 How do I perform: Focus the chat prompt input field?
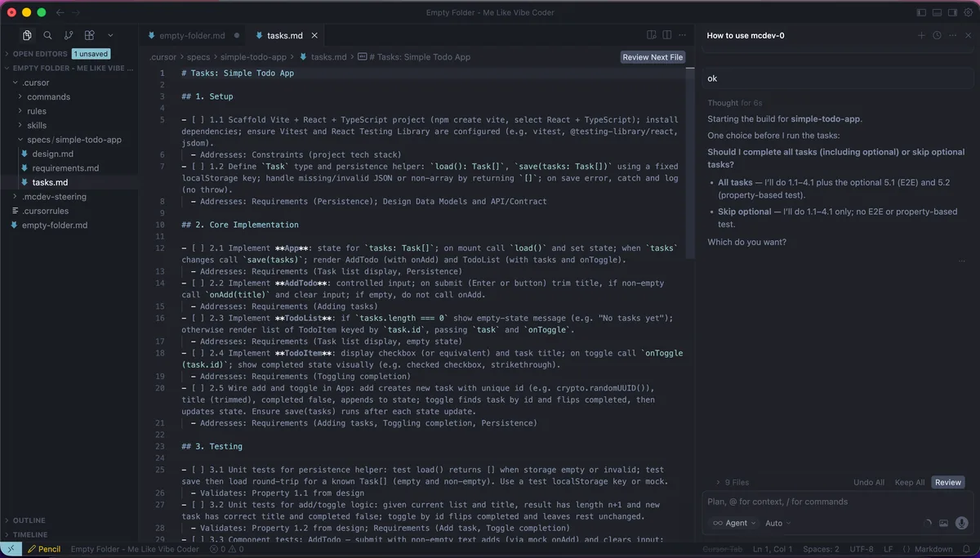(833, 502)
